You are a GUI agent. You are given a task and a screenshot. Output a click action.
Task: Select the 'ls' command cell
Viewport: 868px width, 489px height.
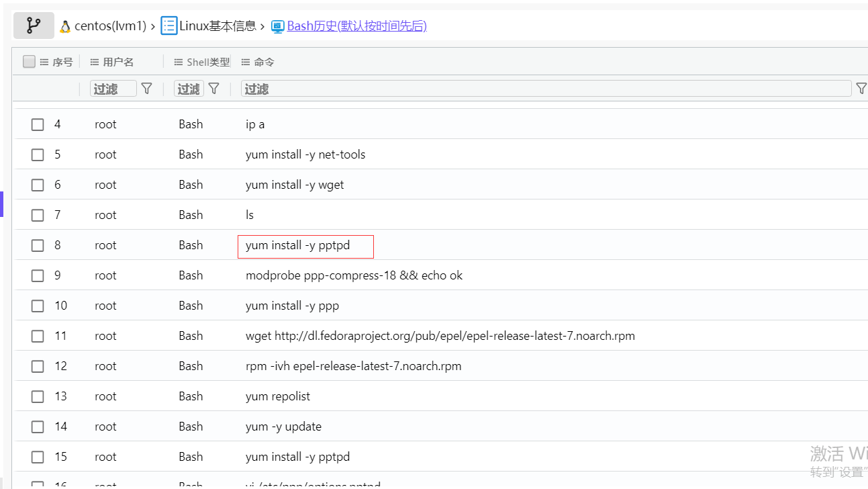click(250, 215)
